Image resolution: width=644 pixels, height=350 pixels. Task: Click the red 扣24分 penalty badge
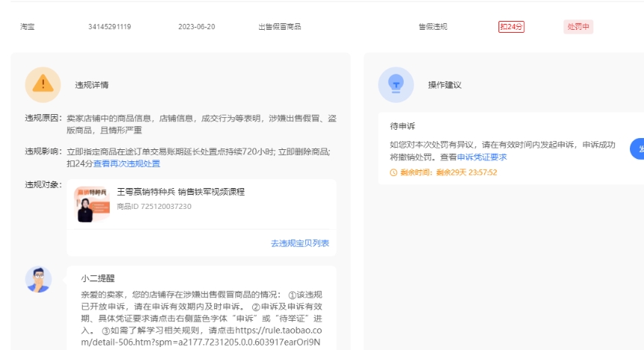click(x=511, y=27)
